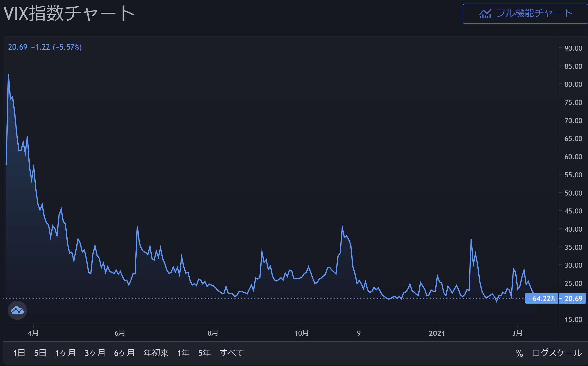Click the TradingView logo icon
The image size is (588, 366).
coord(17,310)
